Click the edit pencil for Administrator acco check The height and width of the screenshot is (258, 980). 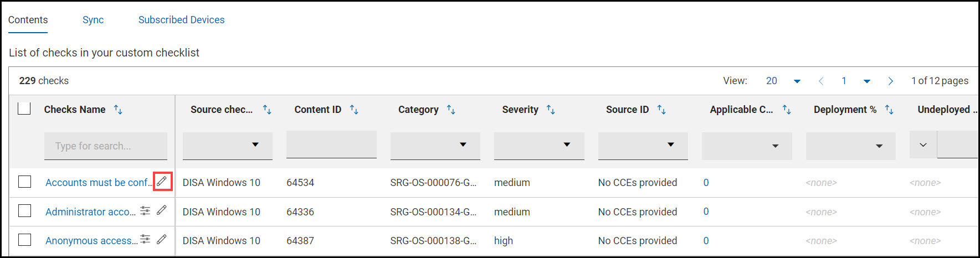tap(162, 210)
